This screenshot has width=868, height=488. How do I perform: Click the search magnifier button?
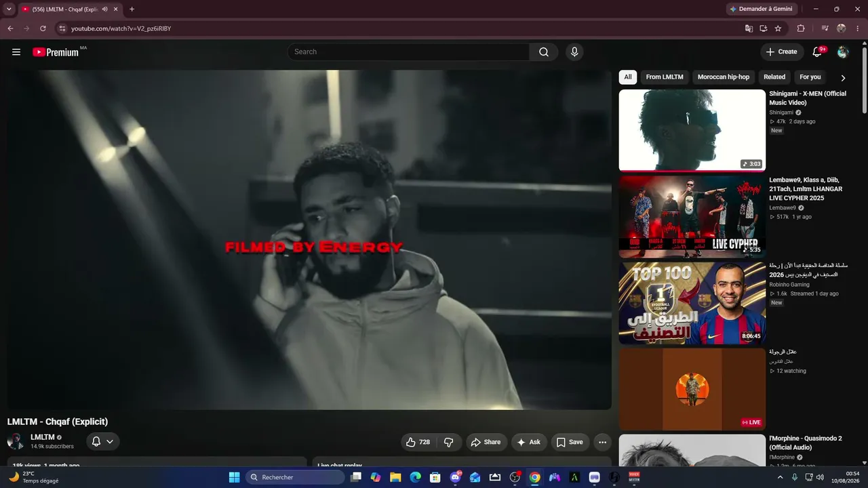(544, 52)
